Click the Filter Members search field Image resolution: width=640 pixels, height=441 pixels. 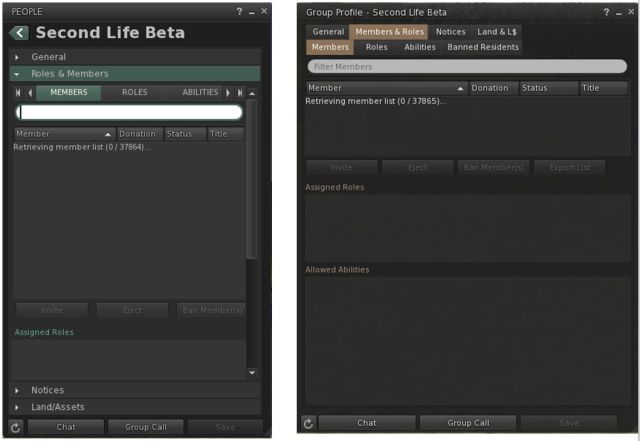click(x=467, y=67)
